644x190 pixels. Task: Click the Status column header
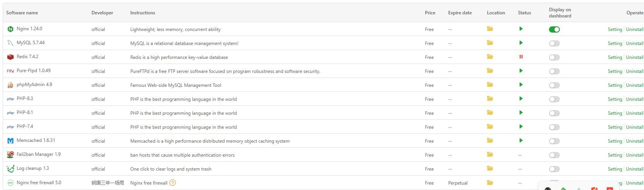point(524,13)
